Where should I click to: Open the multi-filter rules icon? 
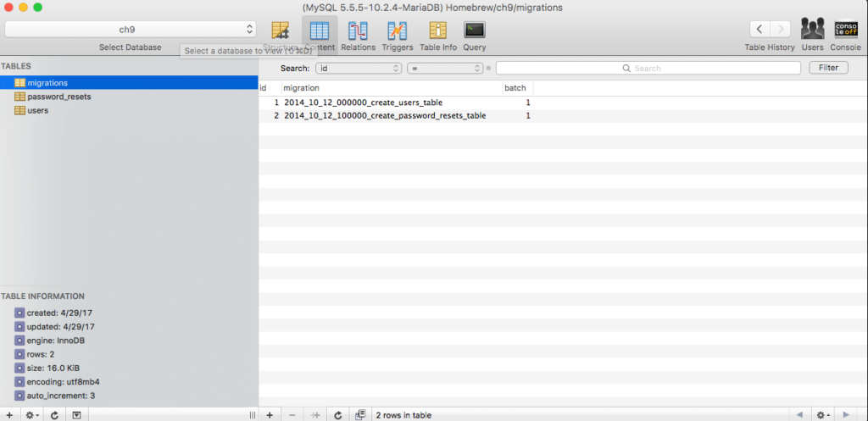pyautogui.click(x=360, y=414)
